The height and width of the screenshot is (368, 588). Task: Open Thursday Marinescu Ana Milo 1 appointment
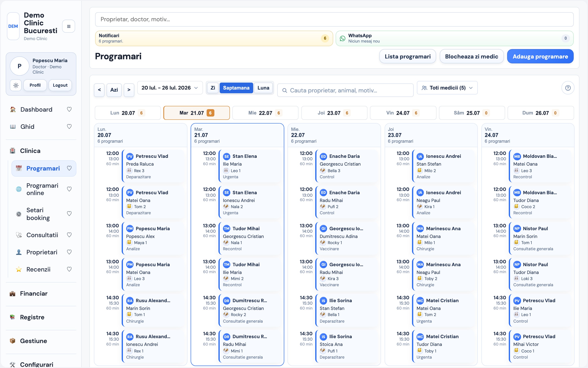tap(443, 238)
